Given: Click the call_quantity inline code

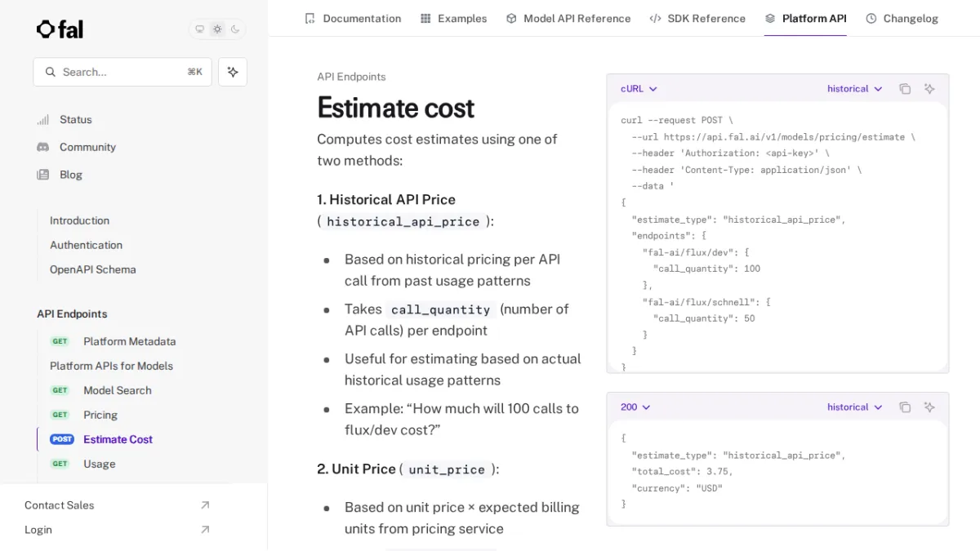Looking at the screenshot, I should coord(440,309).
